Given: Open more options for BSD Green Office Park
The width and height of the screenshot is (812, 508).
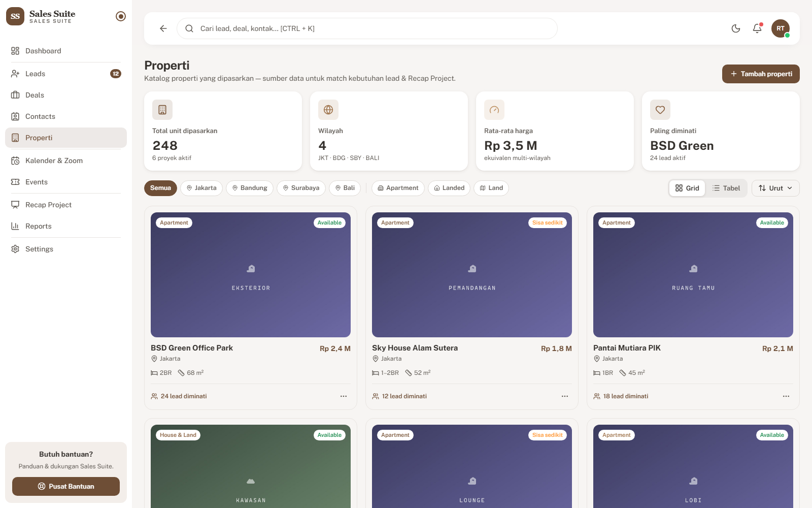Looking at the screenshot, I should click(344, 396).
